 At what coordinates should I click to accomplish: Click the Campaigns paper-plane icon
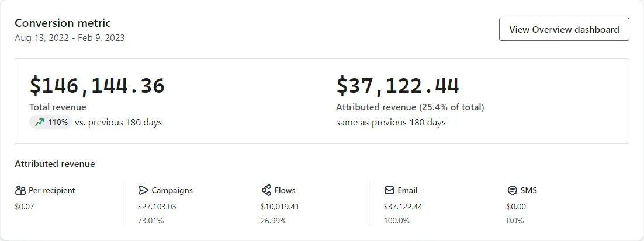[x=143, y=190]
